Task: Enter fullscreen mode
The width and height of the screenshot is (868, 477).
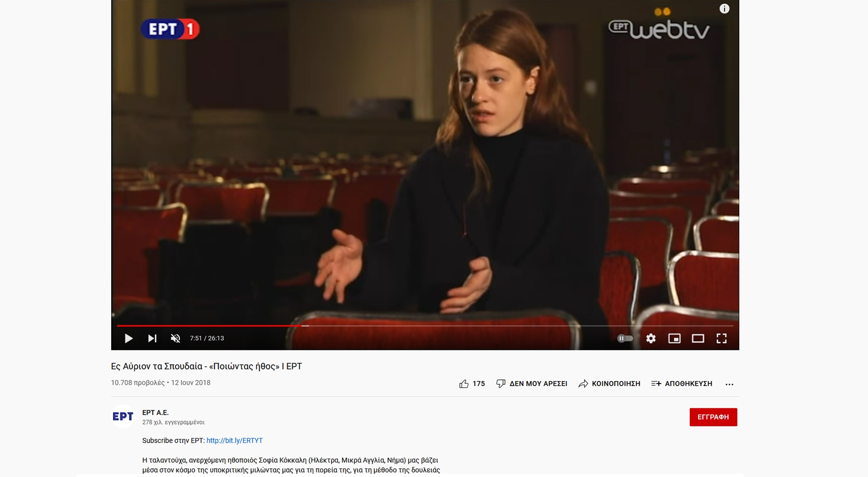Action: coord(722,338)
